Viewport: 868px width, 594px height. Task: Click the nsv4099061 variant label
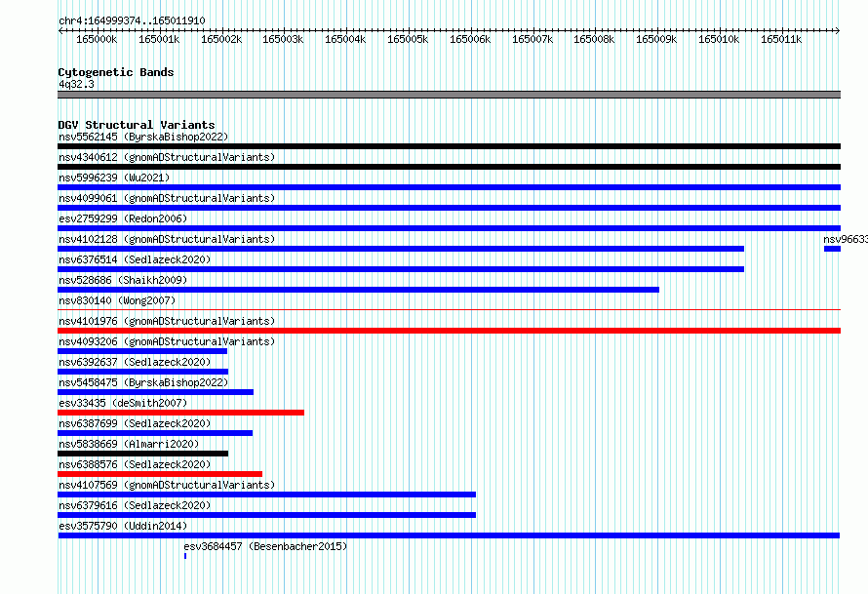pos(167,198)
